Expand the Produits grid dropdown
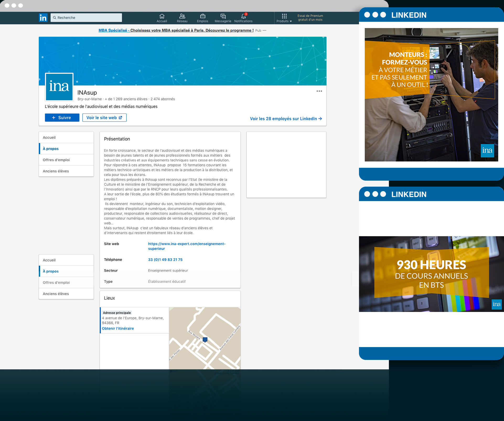The height and width of the screenshot is (421, 504). (284, 18)
